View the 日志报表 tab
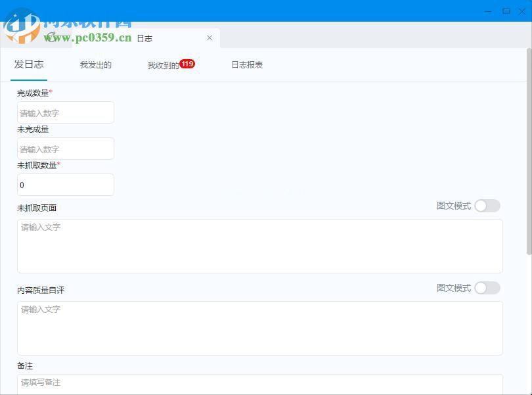The image size is (532, 395). pos(246,64)
